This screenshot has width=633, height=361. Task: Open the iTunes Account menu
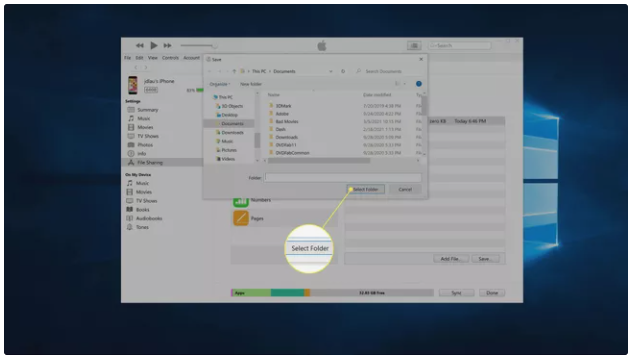point(191,58)
